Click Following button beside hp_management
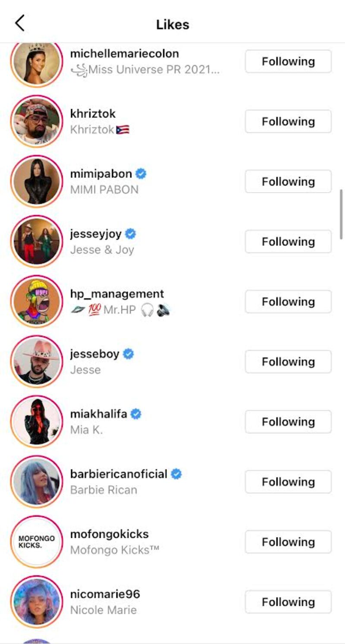The image size is (345, 644). pos(288,302)
